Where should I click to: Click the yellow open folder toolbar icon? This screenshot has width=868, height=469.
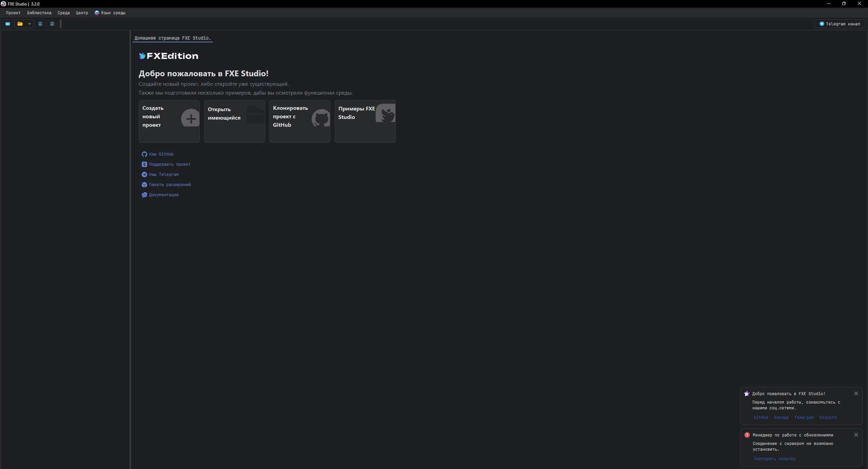(x=20, y=24)
